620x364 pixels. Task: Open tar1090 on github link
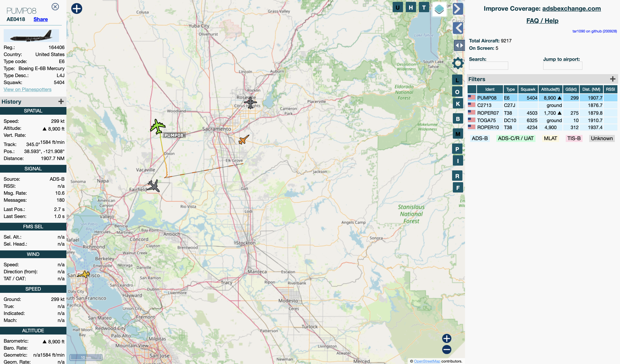[x=594, y=31]
